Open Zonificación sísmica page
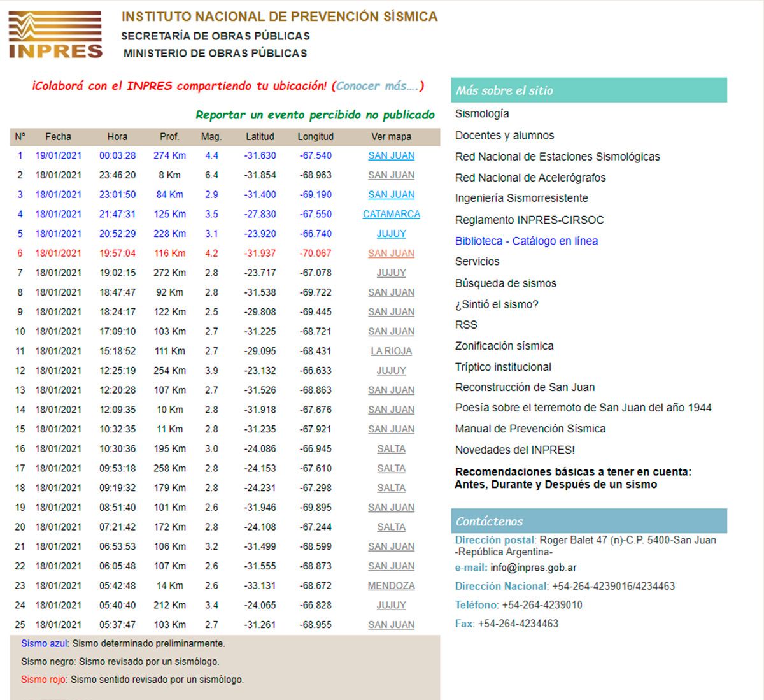Image resolution: width=764 pixels, height=700 pixels. coord(504,346)
